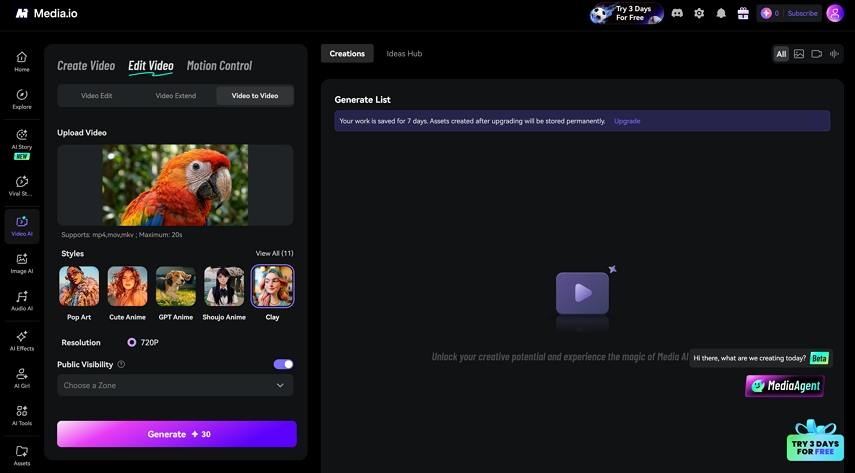
Task: Open the Ideas Hub tab
Action: tap(404, 53)
